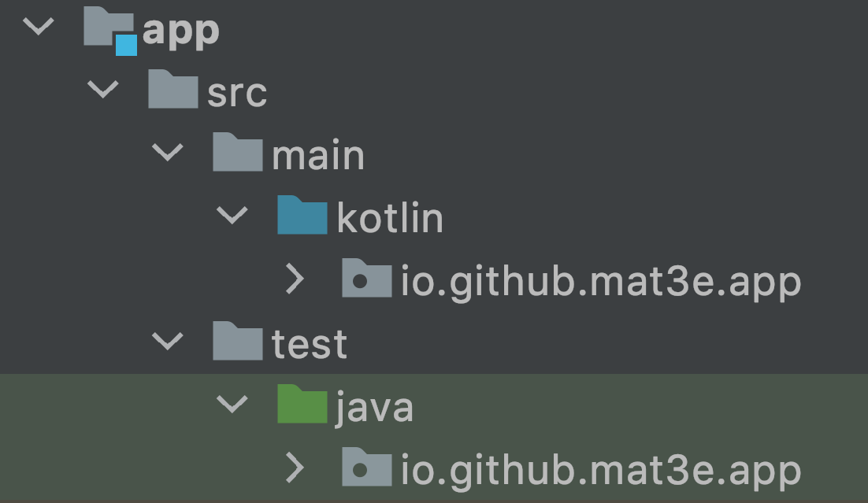Collapse the app module node
The height and width of the screenshot is (503, 868).
point(38,28)
